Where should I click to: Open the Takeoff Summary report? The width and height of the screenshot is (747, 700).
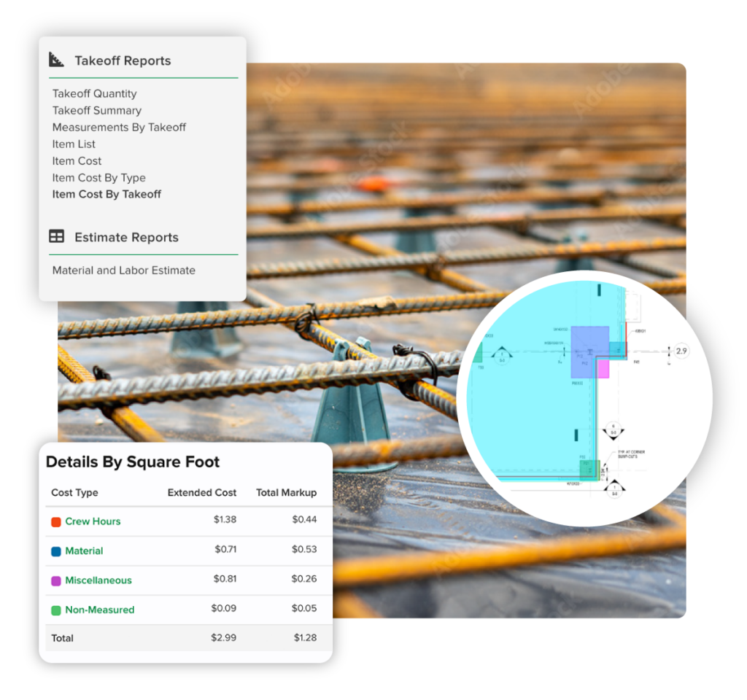96,110
